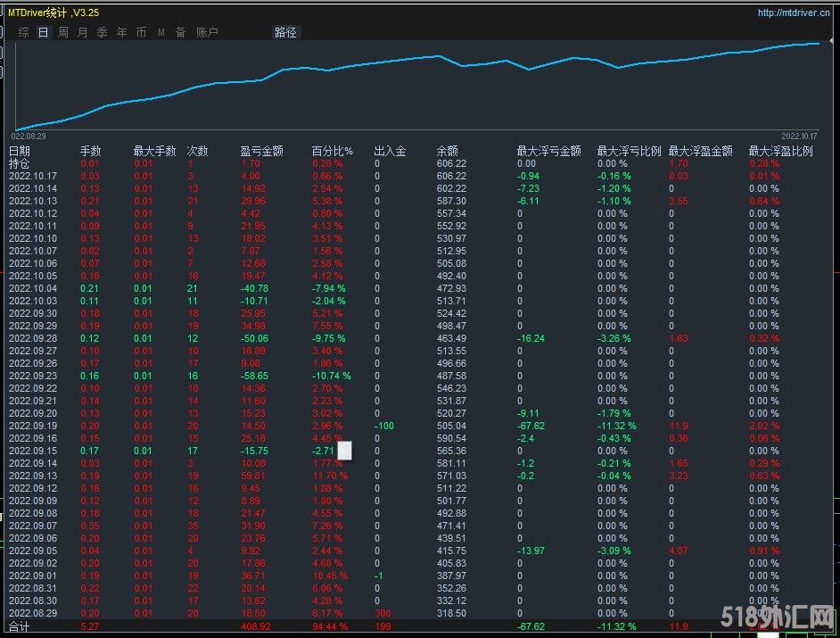Click the M tab
Screen dimensions: 840x638
[161, 32]
